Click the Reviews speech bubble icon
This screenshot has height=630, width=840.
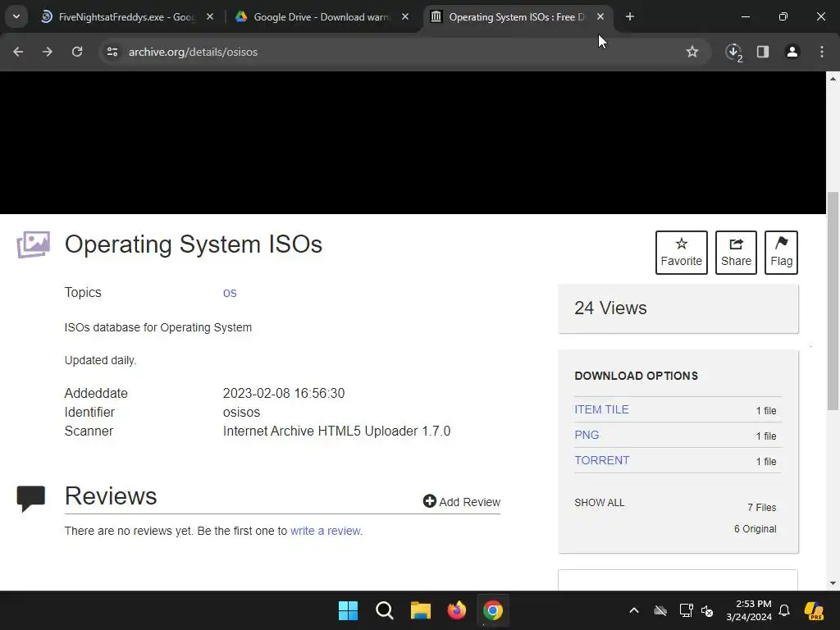31,498
